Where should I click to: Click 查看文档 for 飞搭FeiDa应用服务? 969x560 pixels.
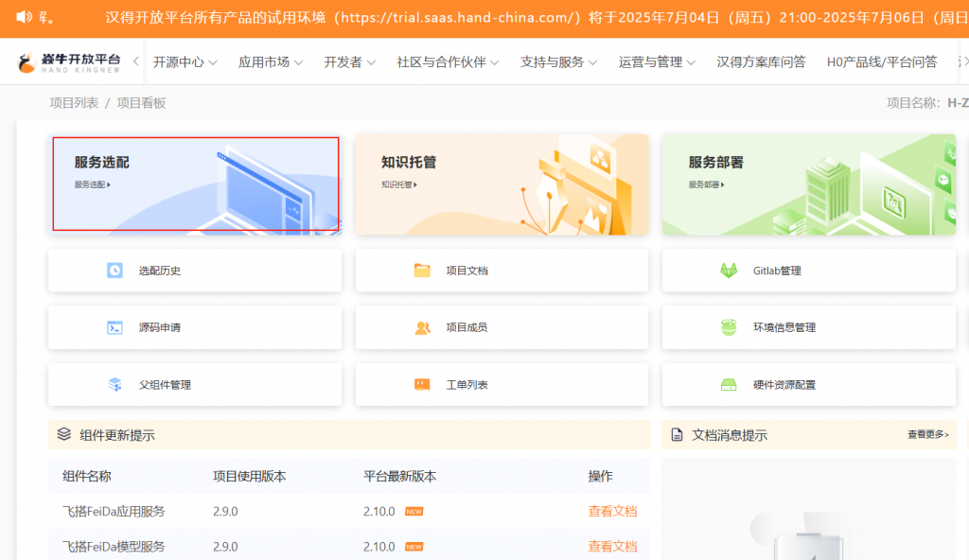(x=612, y=511)
